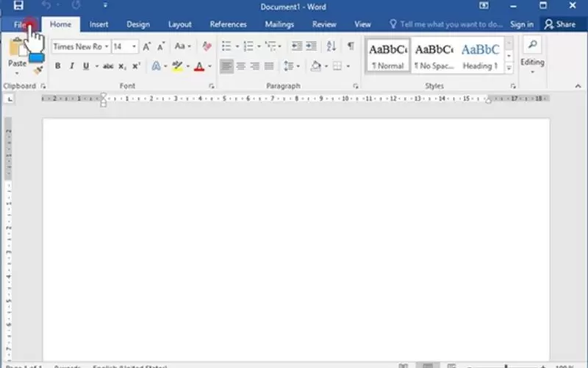Select Justify alignment
Screen dimensions: 588x368
point(269,66)
